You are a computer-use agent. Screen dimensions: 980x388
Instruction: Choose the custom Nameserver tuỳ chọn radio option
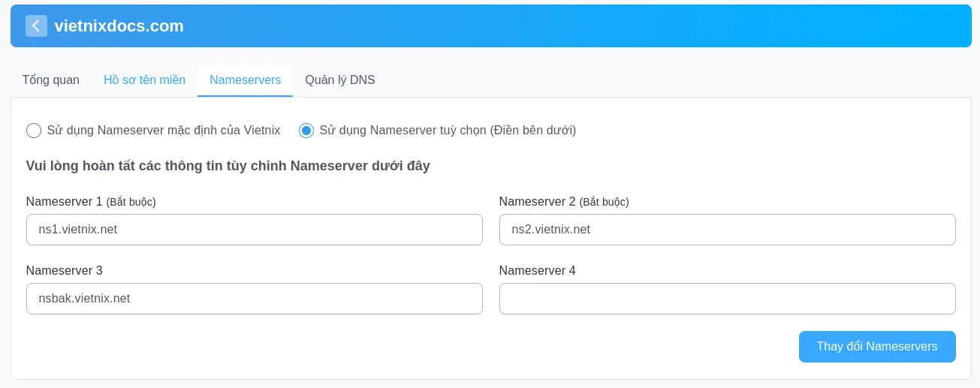point(306,131)
